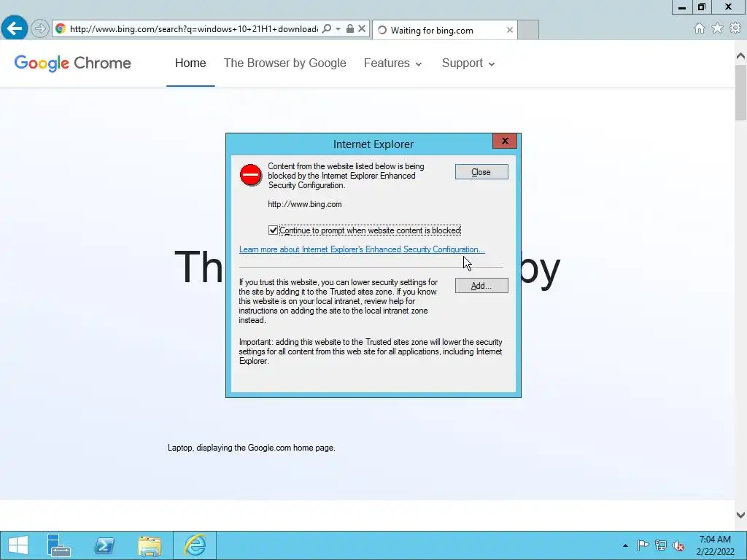Click the page scrollbar up arrow

tap(740, 56)
